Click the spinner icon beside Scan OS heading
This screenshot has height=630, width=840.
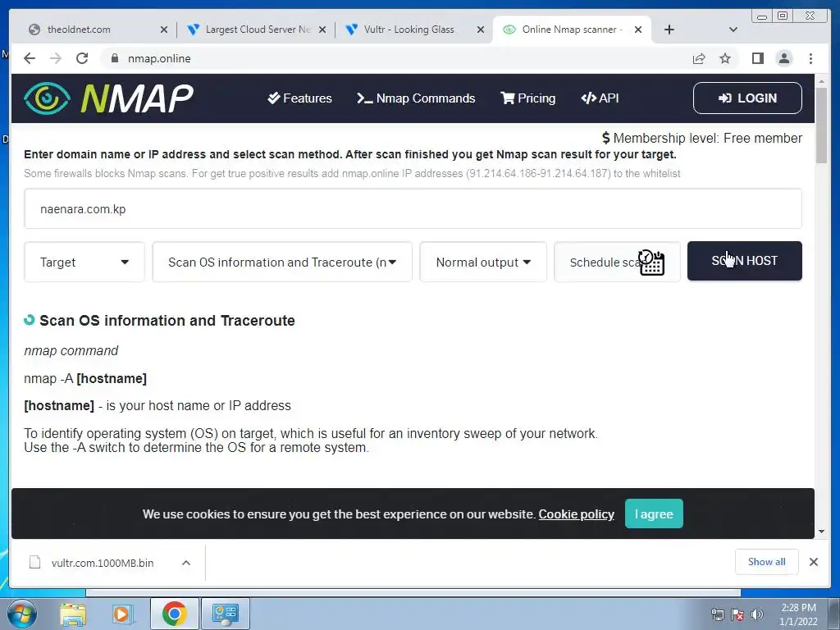[x=29, y=320]
